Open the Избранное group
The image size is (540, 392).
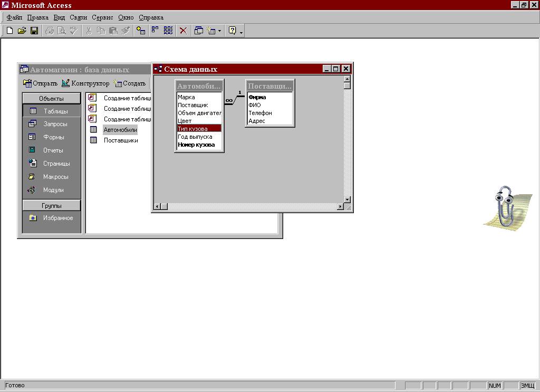tap(51, 218)
